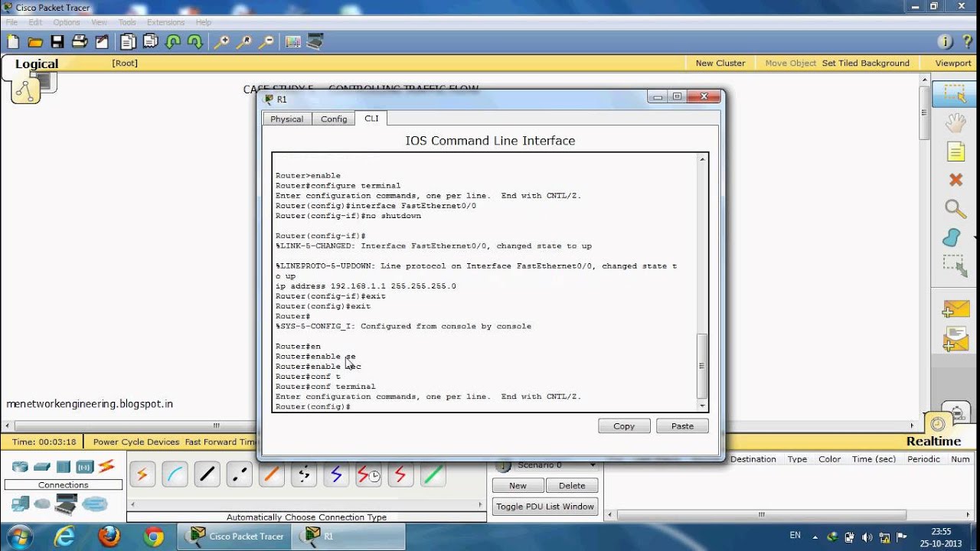Choose the Inspect magnifier tool

pyautogui.click(x=955, y=208)
